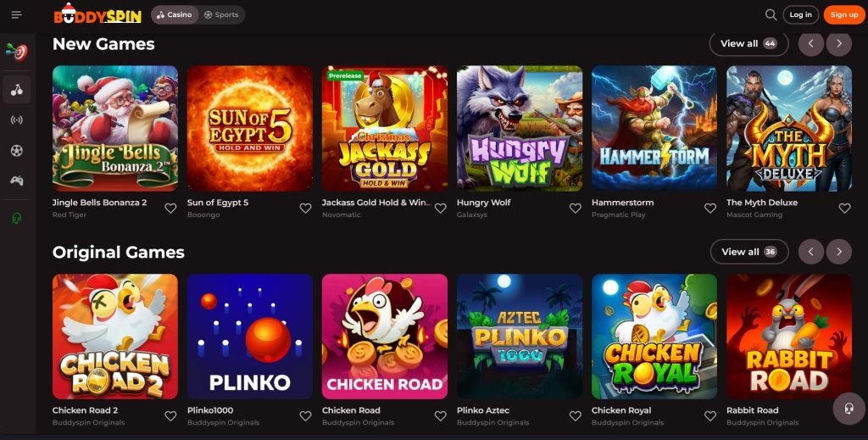Viewport: 868px width, 440px height.
Task: Show next Original Games with right chevron
Action: point(838,251)
